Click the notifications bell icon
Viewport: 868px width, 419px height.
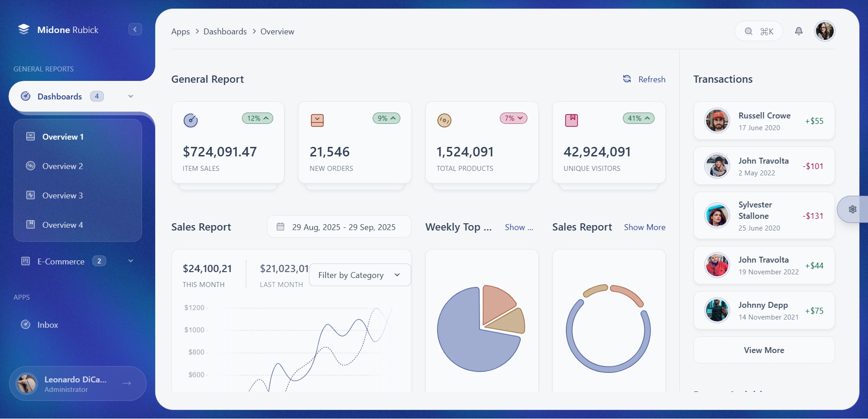[798, 31]
